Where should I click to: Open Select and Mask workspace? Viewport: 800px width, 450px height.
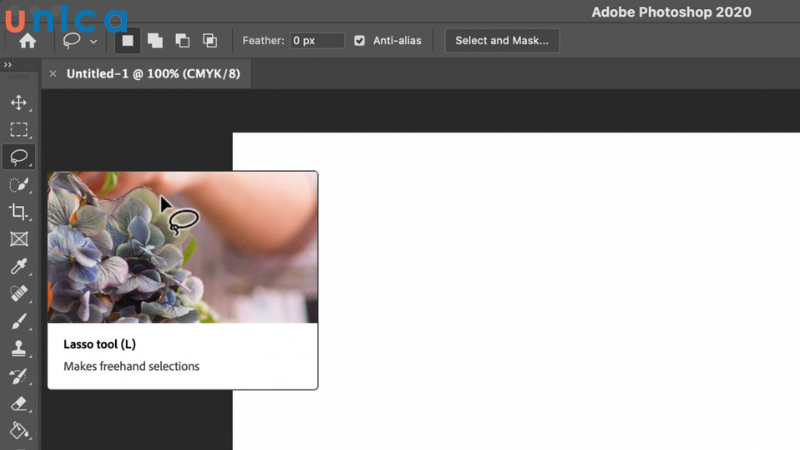(x=502, y=40)
